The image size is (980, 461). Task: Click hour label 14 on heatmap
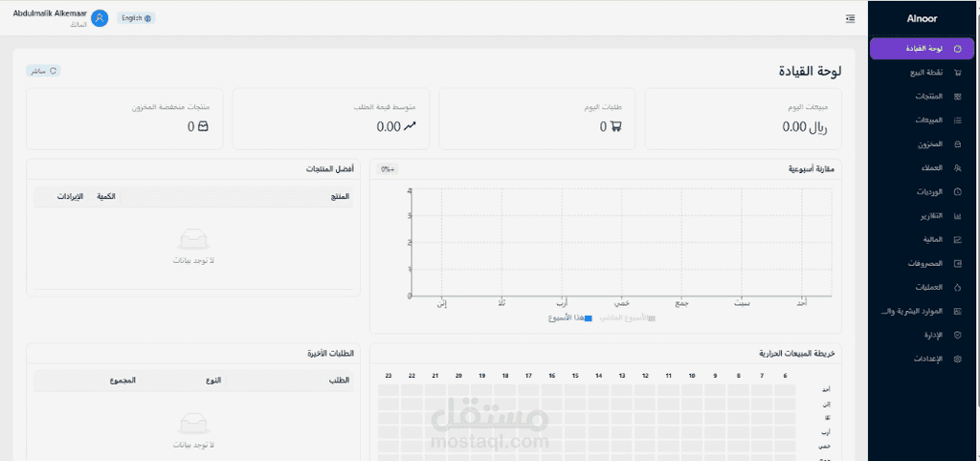(599, 376)
